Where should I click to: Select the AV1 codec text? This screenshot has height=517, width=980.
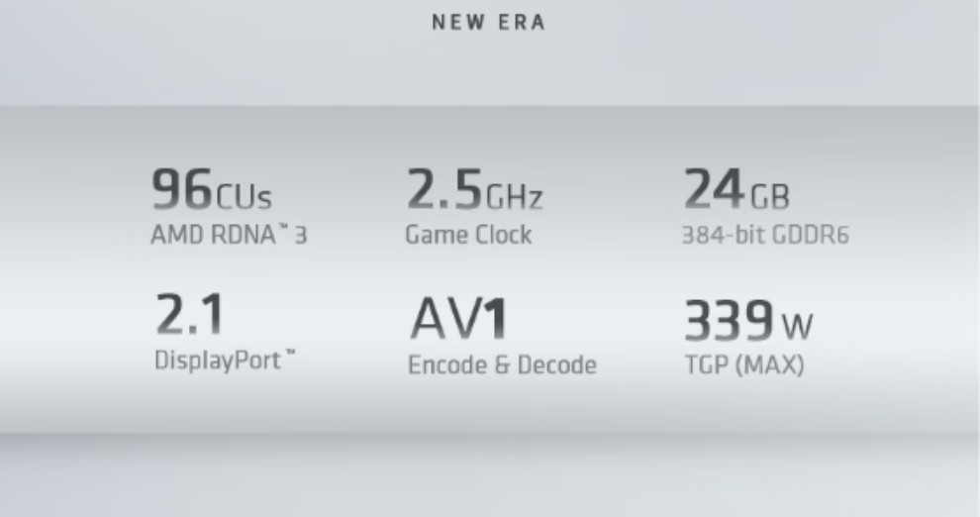(458, 319)
